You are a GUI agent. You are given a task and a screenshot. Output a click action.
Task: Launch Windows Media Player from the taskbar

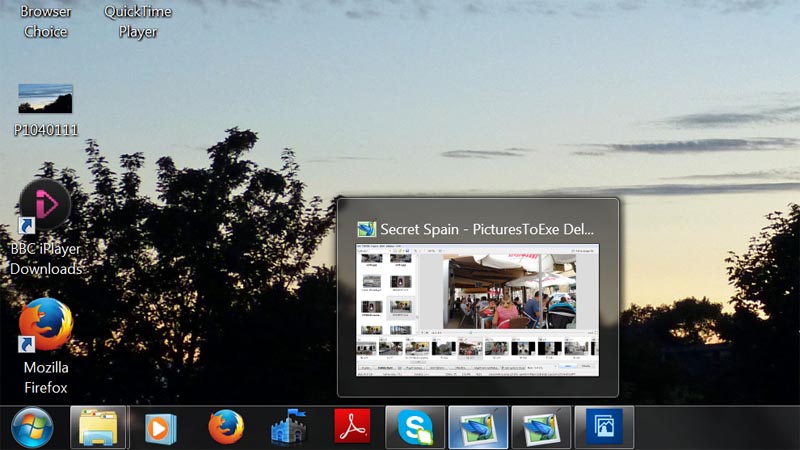point(161,428)
